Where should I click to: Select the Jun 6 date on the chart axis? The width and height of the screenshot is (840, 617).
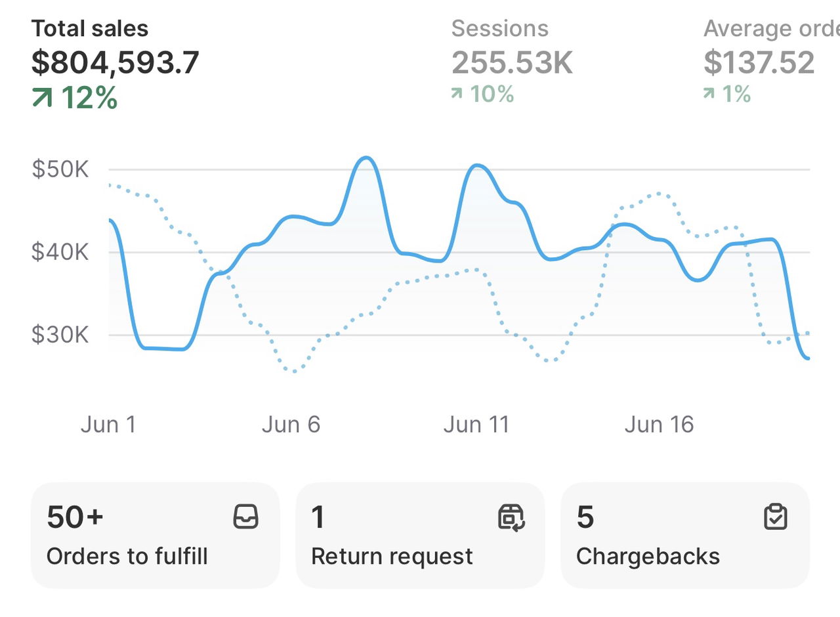coord(291,425)
